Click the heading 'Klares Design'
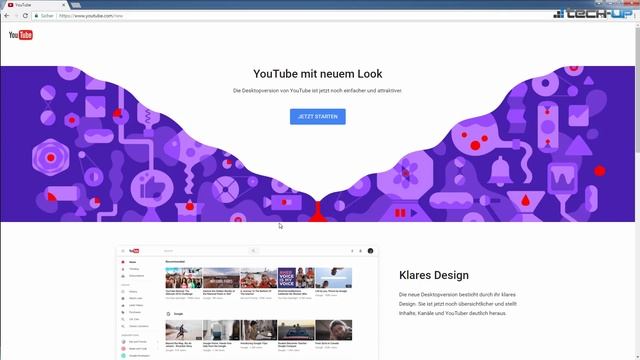Screen dimensions: 640x360 coord(434,275)
